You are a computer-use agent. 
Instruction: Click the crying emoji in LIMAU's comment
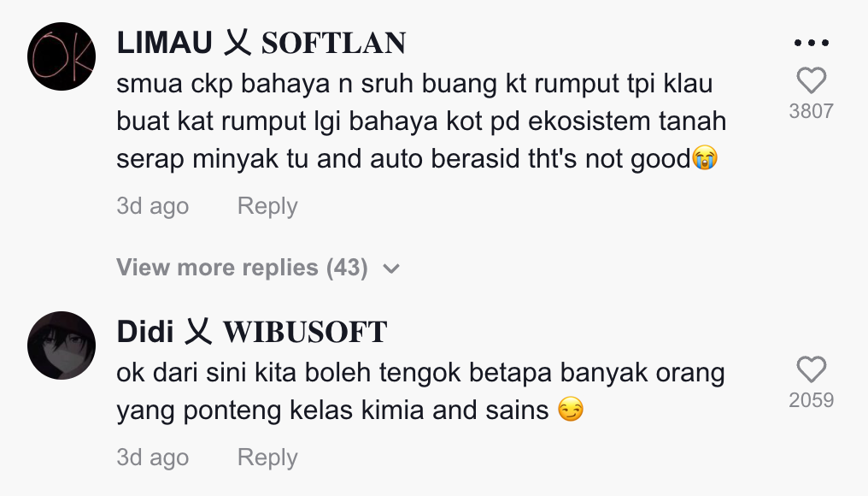pos(706,158)
